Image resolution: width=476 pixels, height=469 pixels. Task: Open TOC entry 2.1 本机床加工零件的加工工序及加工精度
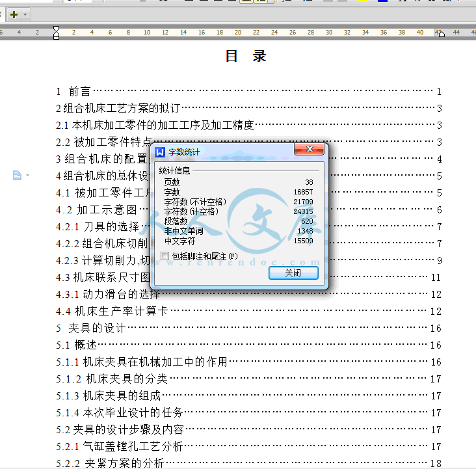pyautogui.click(x=248, y=125)
